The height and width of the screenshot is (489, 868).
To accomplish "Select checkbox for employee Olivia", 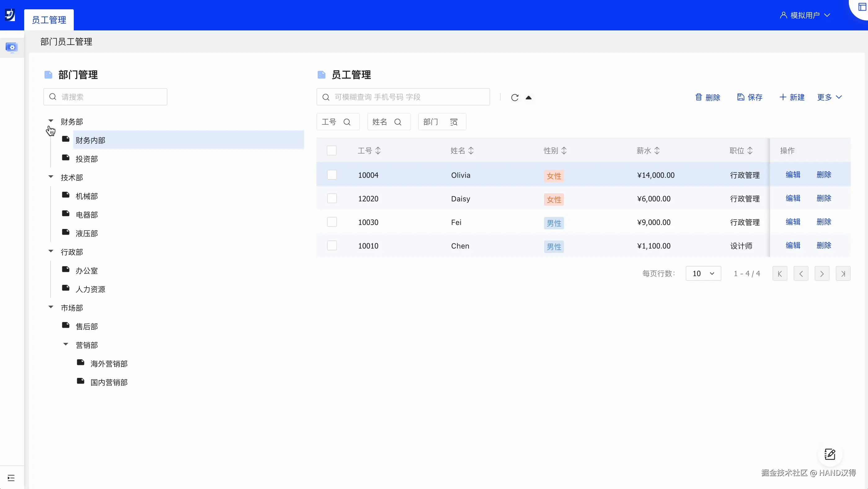I will (332, 175).
